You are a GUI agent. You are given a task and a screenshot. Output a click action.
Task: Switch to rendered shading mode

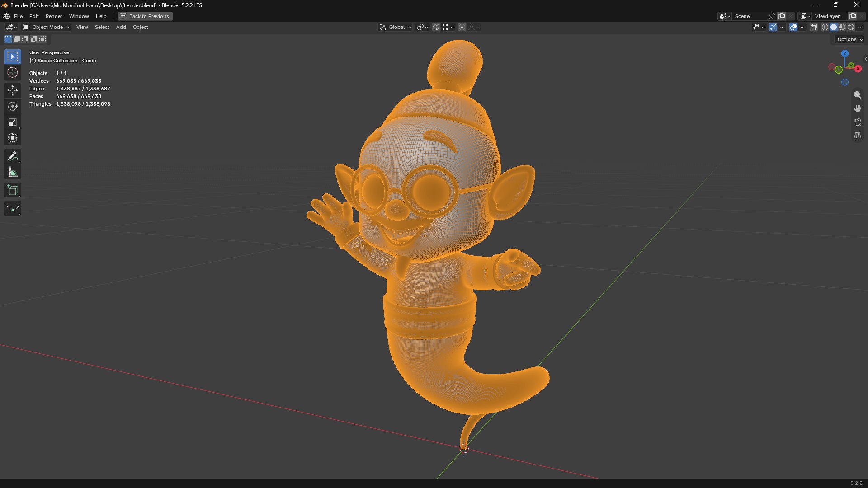tap(851, 27)
